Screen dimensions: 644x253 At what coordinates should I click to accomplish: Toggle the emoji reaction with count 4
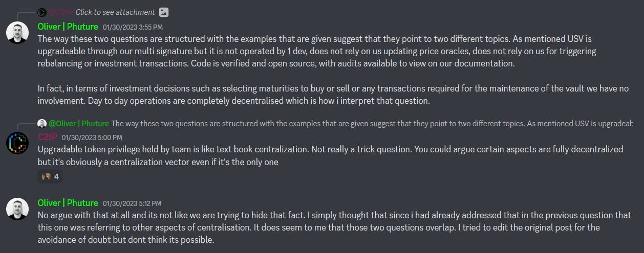click(50, 177)
